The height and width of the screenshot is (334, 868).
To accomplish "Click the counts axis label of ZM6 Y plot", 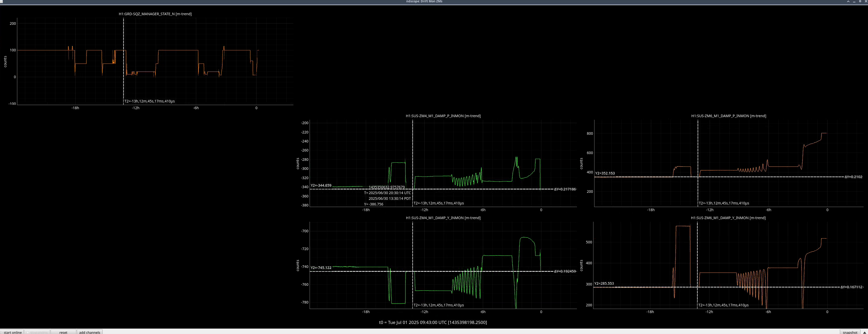I will (x=581, y=266).
